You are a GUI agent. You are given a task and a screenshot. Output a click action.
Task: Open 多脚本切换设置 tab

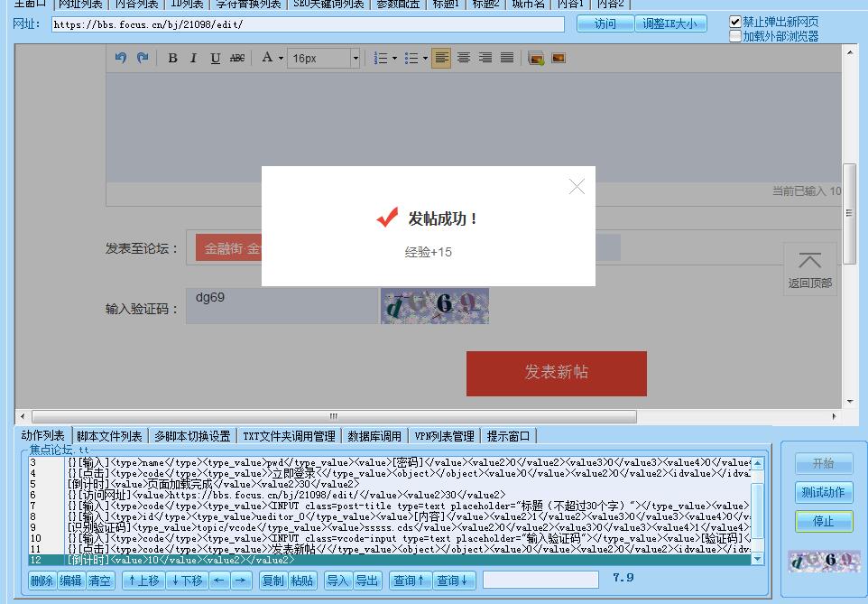point(192,436)
